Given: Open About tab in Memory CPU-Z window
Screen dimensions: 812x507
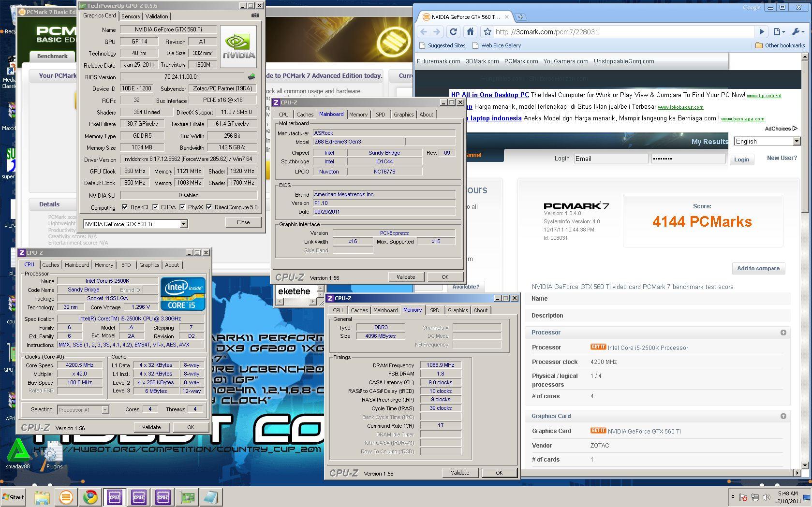Looking at the screenshot, I should click(480, 310).
